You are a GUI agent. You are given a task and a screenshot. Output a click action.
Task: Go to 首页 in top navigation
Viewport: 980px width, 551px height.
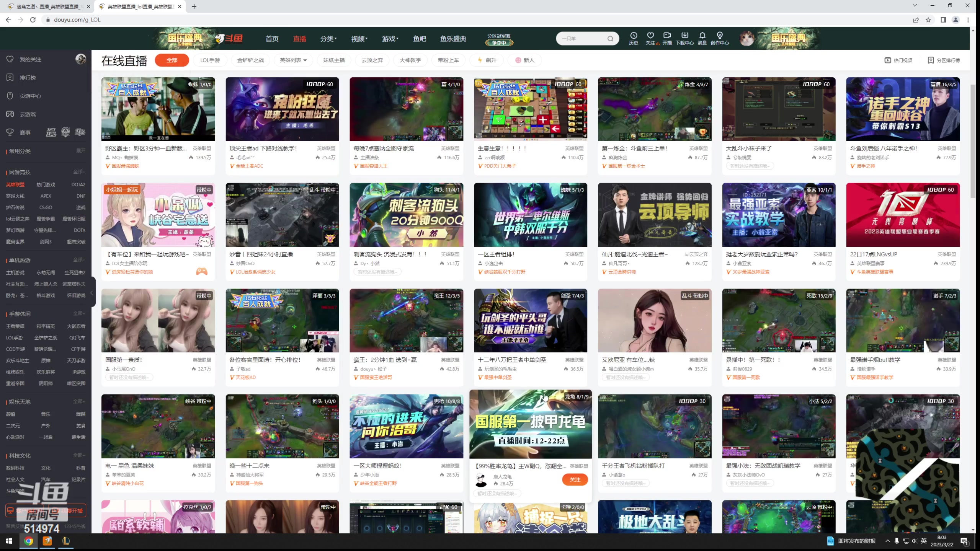[272, 39]
